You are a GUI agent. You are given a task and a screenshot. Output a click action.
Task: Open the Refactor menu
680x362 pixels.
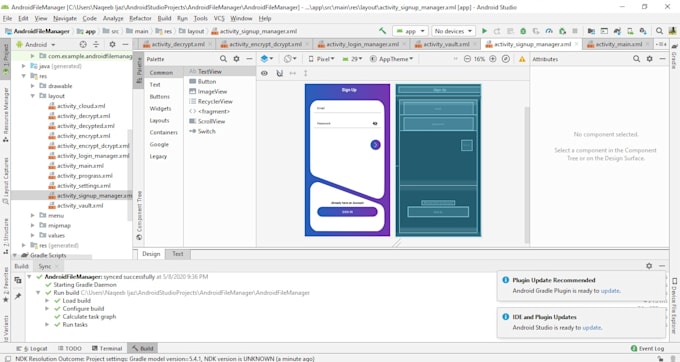141,18
